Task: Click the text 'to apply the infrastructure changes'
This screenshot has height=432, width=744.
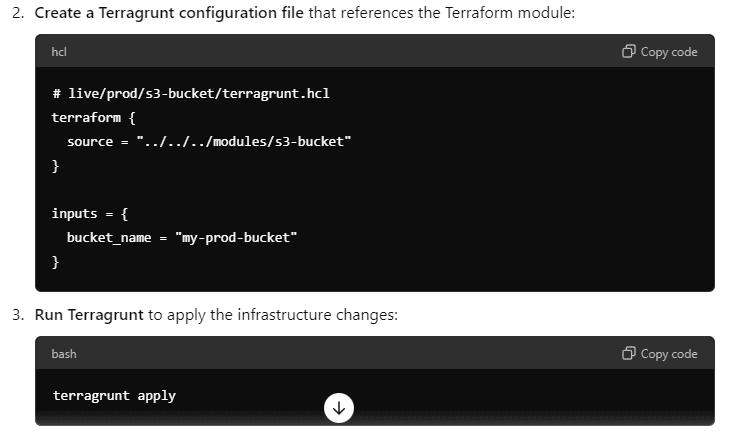Action: (x=272, y=315)
